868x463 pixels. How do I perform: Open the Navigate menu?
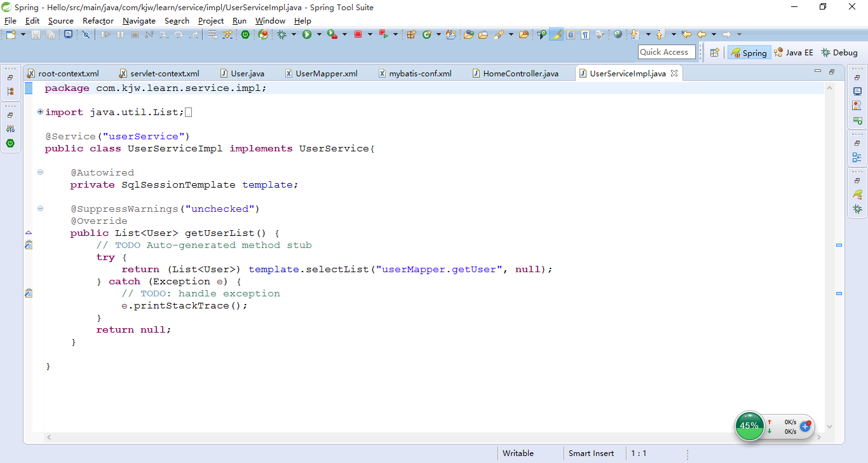(139, 20)
